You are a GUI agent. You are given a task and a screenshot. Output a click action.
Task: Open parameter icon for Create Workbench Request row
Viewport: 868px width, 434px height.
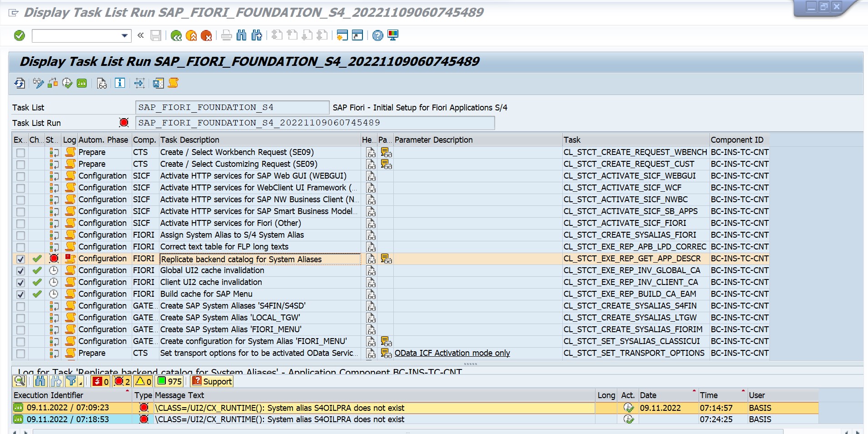[x=386, y=153]
